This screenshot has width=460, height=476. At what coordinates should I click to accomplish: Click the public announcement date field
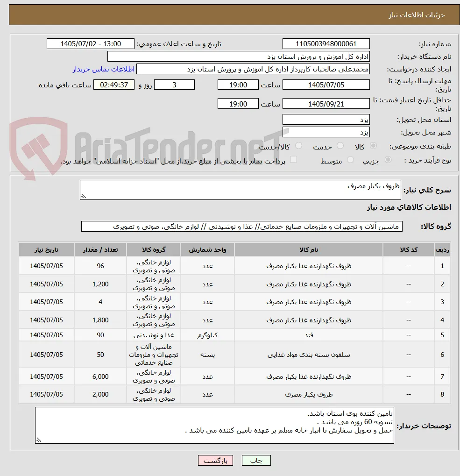91,44
